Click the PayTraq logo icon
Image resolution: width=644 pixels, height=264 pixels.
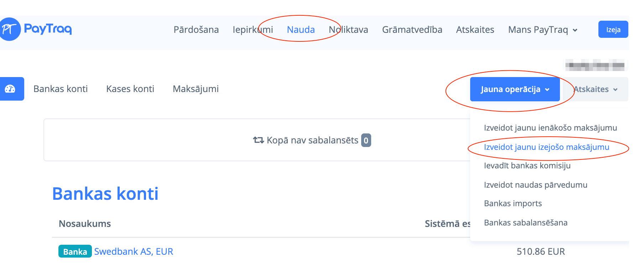[10, 29]
